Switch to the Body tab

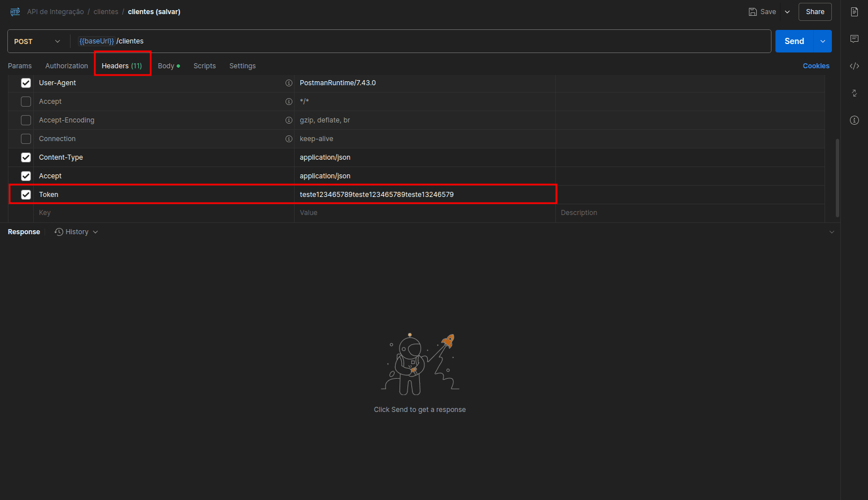169,66
